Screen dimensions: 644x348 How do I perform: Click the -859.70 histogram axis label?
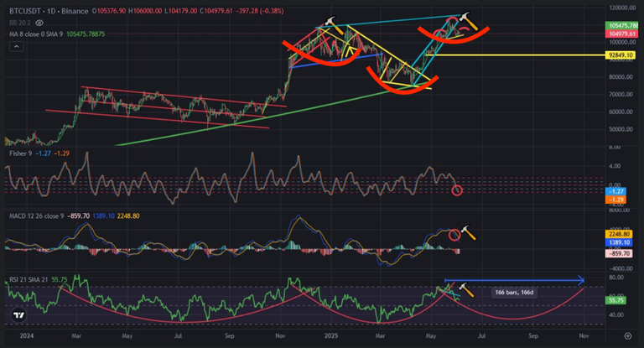619,254
